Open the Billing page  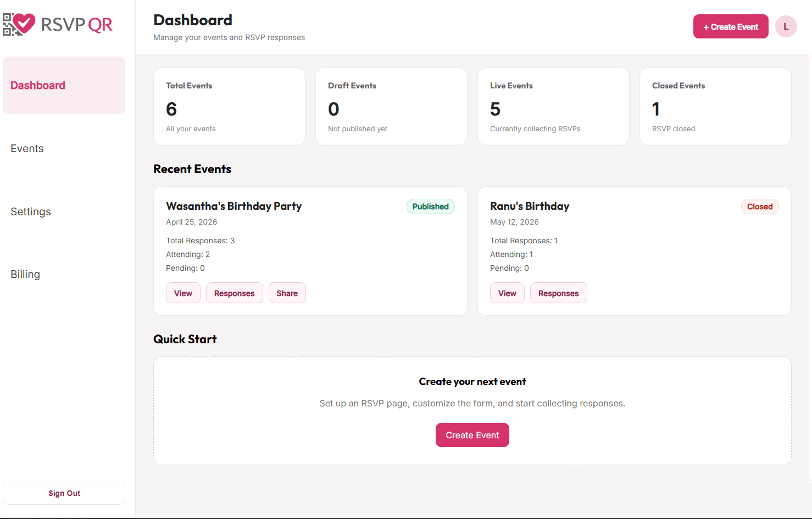click(x=25, y=274)
